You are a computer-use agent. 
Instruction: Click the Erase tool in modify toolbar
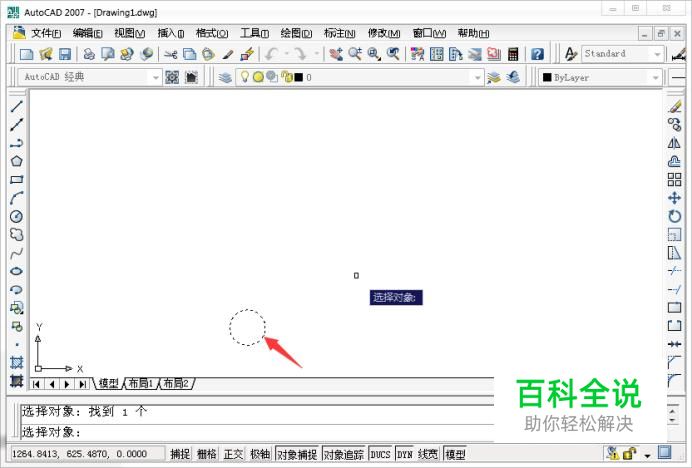tap(674, 106)
